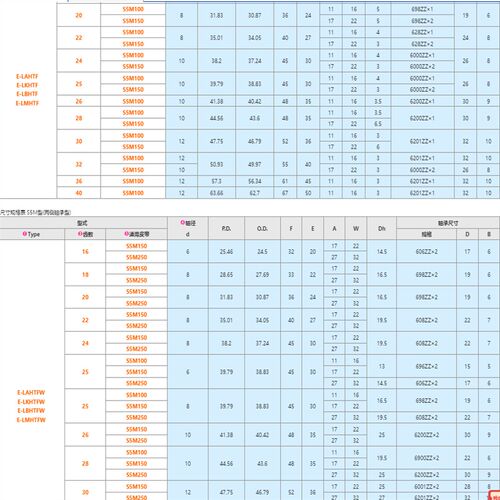
Task: Click the 27.69 O.D. value
Action: pos(262,275)
